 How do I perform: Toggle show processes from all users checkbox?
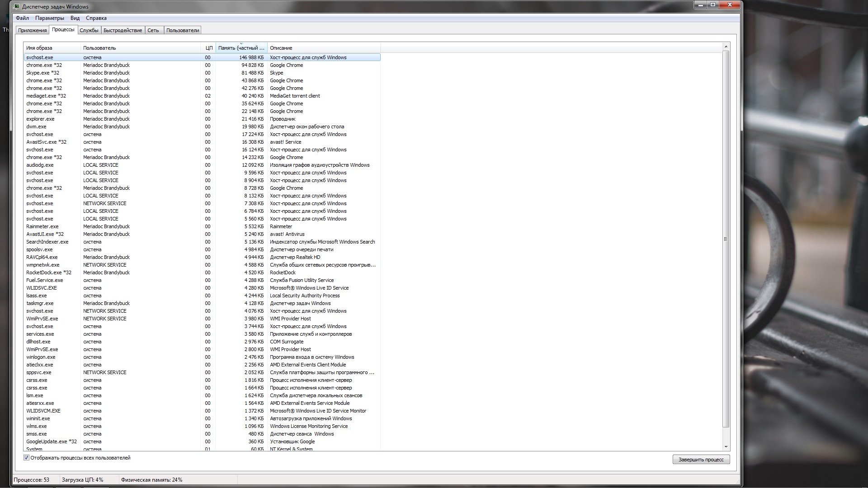point(27,458)
